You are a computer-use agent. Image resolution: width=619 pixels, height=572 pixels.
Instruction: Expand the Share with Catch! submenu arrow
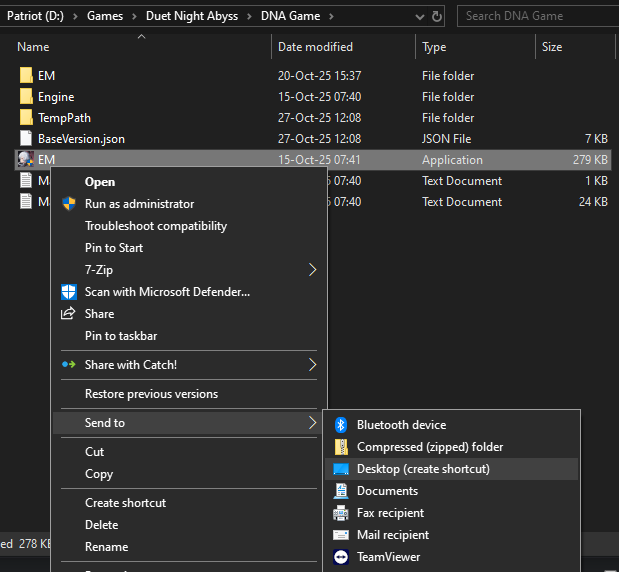click(x=312, y=365)
